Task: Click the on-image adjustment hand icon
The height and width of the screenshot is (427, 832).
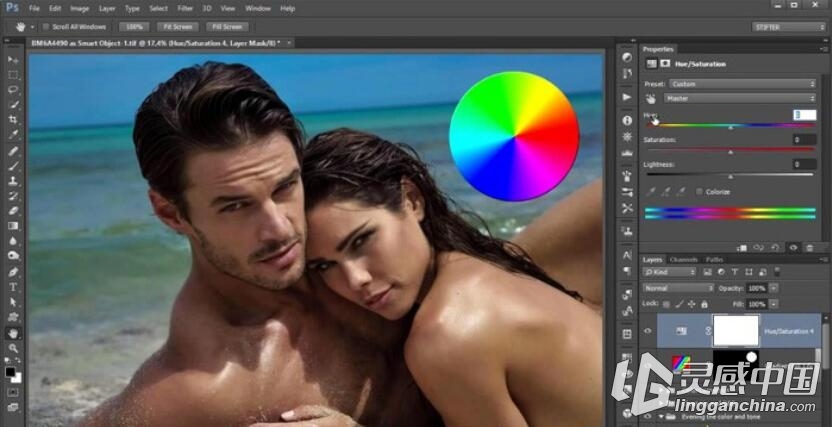Action: tap(651, 99)
